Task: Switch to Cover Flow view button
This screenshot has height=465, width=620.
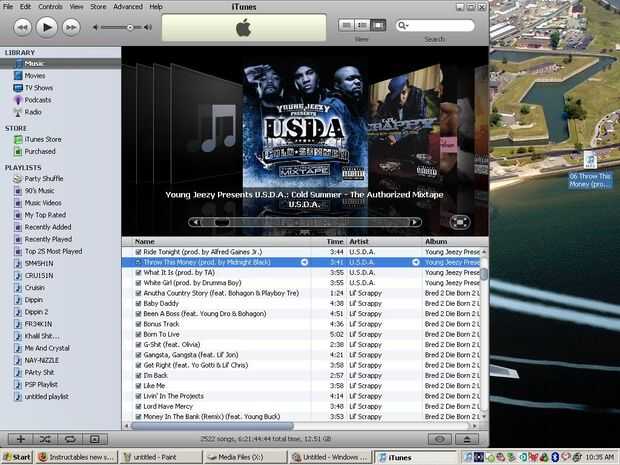Action: click(x=378, y=26)
